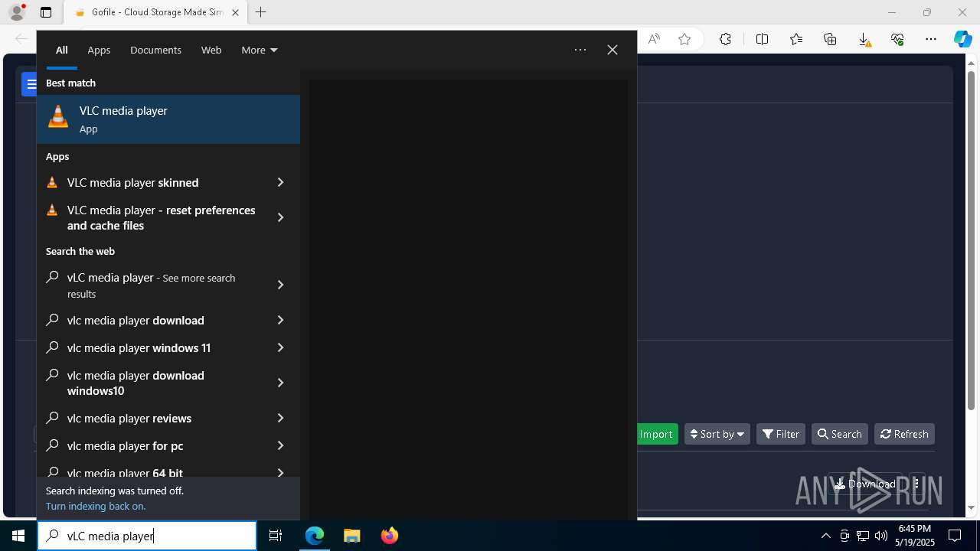Image resolution: width=980 pixels, height=551 pixels.
Task: Open Edge tab actions menu icon
Action: point(46,12)
